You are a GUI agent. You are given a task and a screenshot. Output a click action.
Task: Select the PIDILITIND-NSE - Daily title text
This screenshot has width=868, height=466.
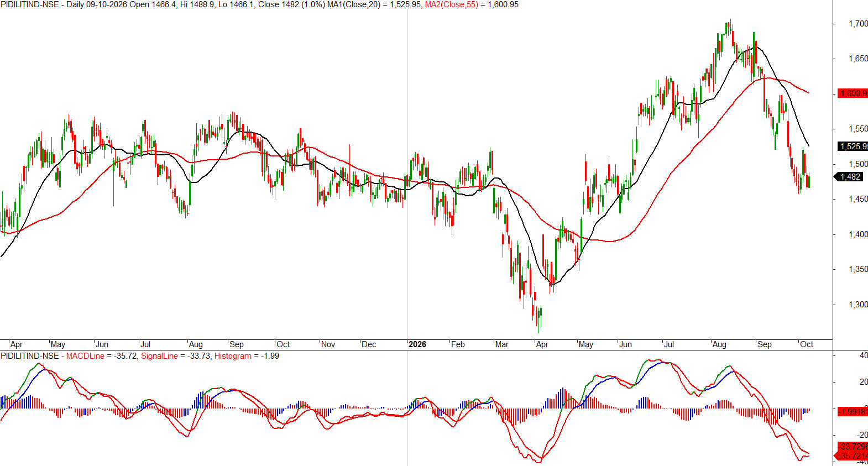click(42, 4)
